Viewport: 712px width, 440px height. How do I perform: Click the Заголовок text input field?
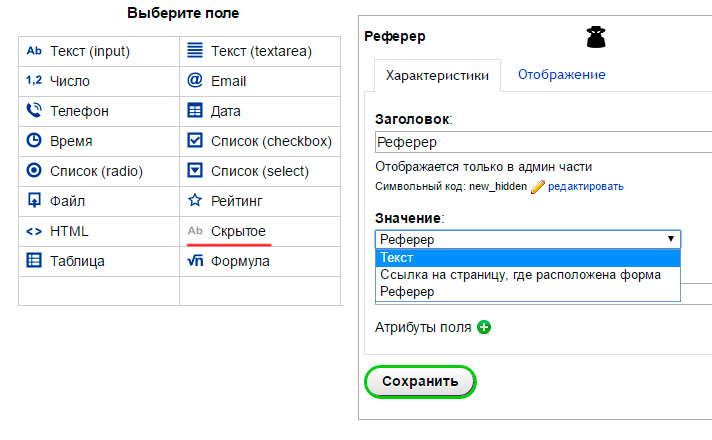point(545,143)
